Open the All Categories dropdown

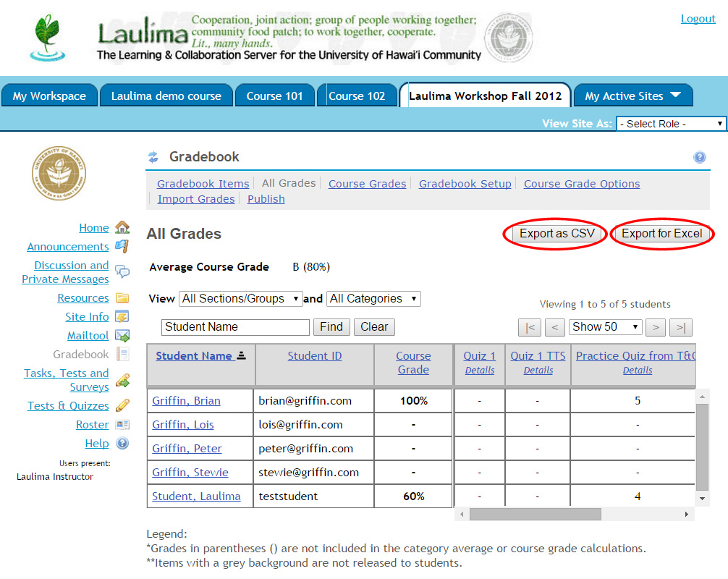(373, 299)
